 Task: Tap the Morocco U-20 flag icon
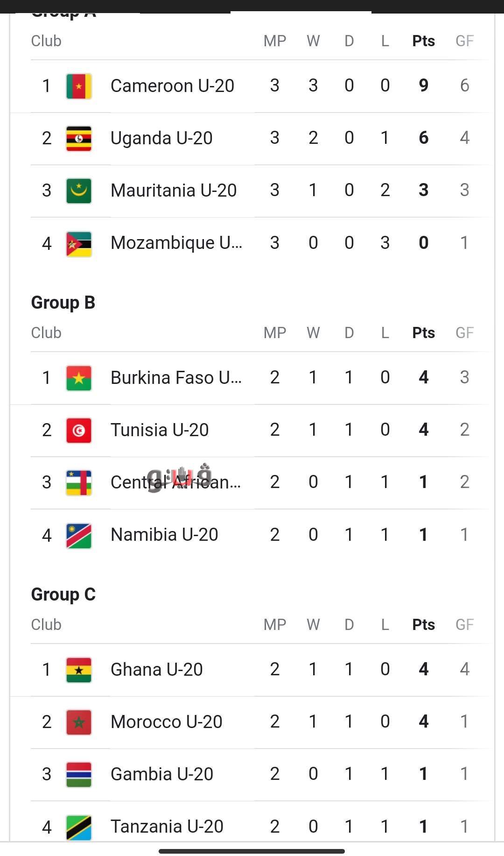click(79, 722)
